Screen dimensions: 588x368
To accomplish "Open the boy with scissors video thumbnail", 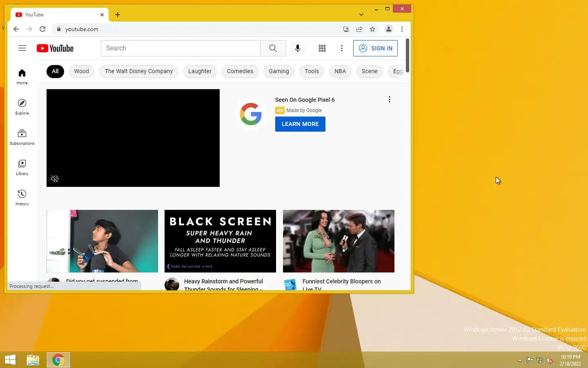I will pos(102,241).
